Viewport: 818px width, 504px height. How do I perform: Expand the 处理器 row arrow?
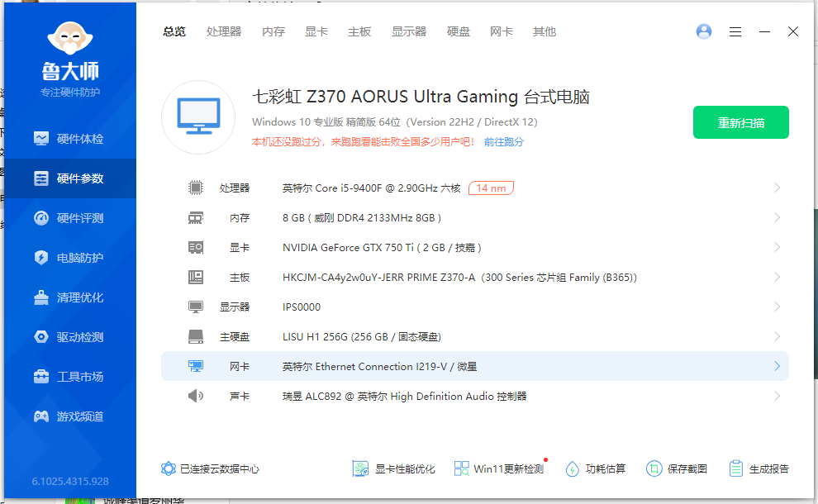tap(777, 188)
